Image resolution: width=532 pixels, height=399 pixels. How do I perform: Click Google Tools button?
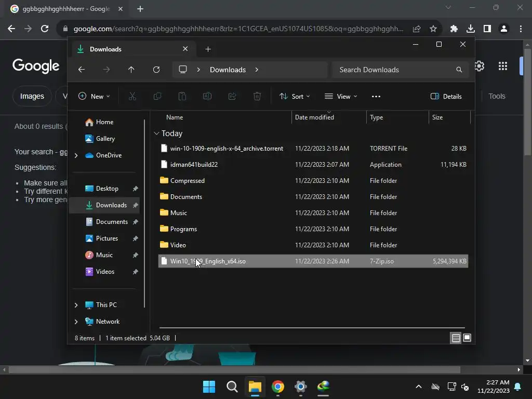[x=497, y=96]
